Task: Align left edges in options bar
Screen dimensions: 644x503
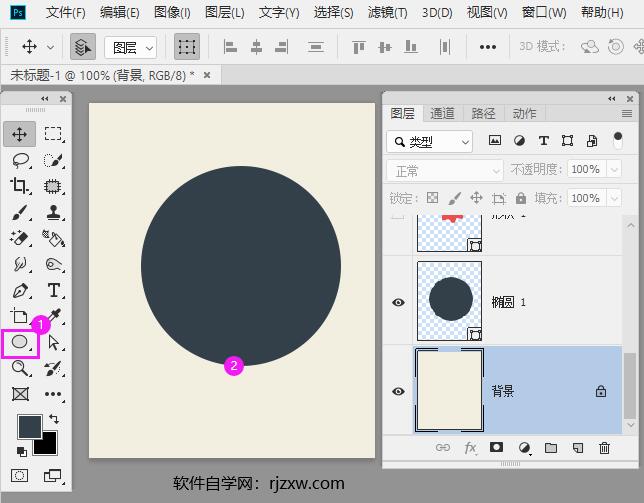Action: 230,47
